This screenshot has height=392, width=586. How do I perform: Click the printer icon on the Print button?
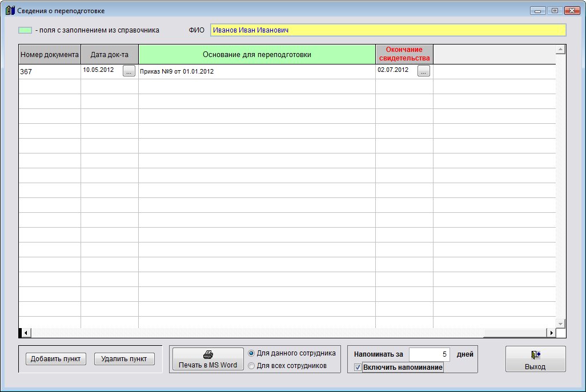[208, 355]
